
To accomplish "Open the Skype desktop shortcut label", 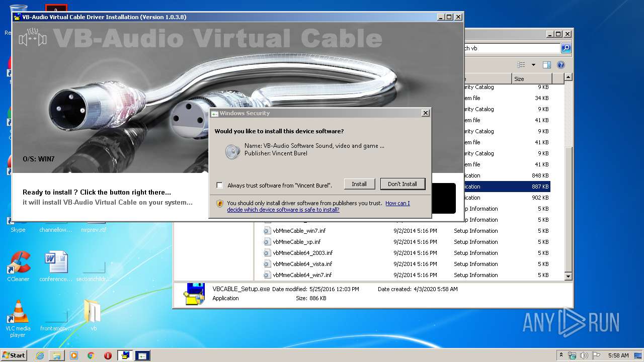I will click(18, 230).
